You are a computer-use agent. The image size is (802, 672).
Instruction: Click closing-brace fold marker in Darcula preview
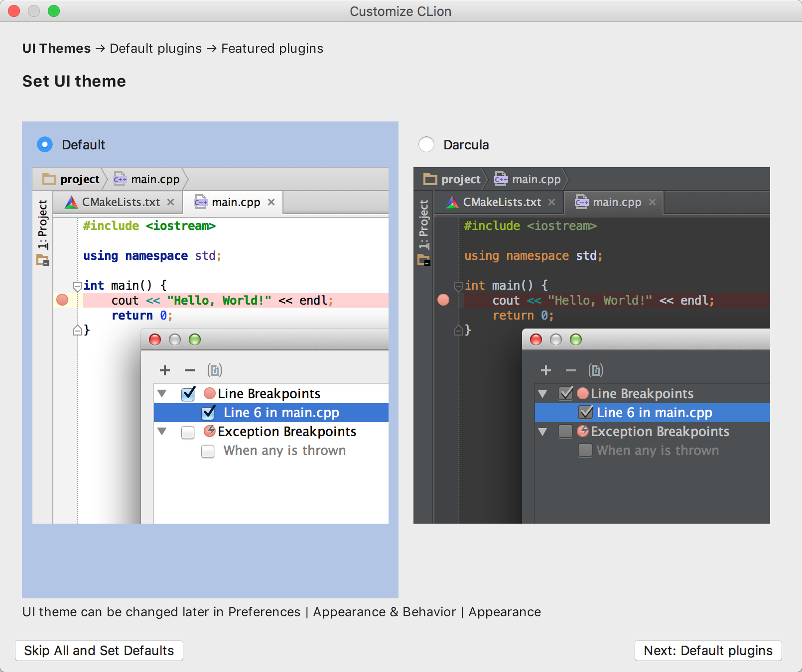point(458,330)
